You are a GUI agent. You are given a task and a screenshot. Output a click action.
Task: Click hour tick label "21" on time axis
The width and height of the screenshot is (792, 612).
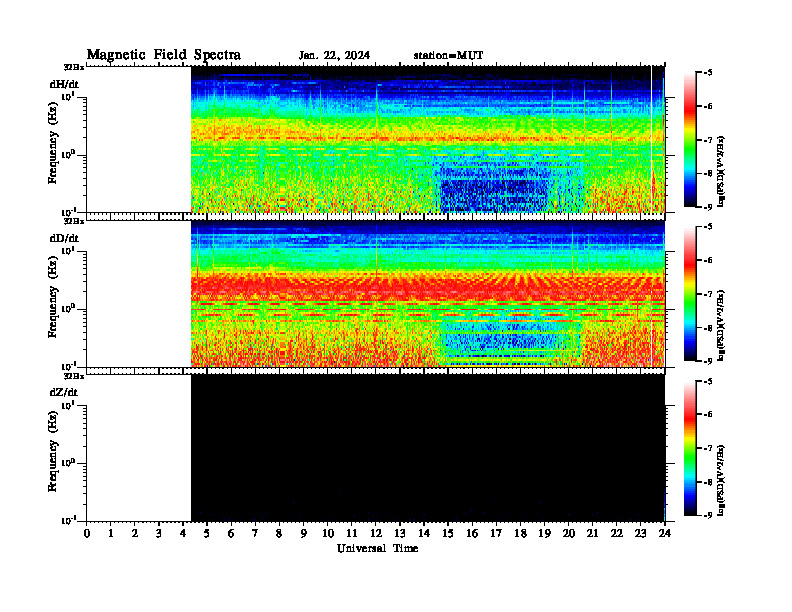pos(592,534)
